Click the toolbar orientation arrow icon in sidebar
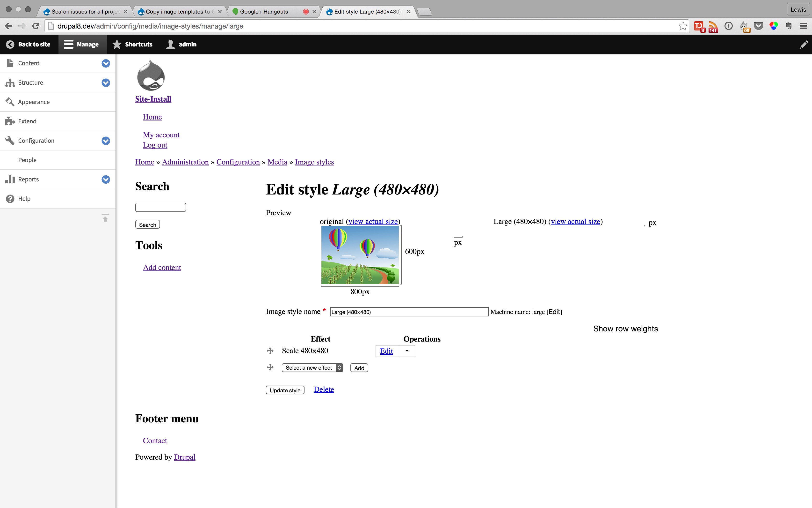 [105, 217]
